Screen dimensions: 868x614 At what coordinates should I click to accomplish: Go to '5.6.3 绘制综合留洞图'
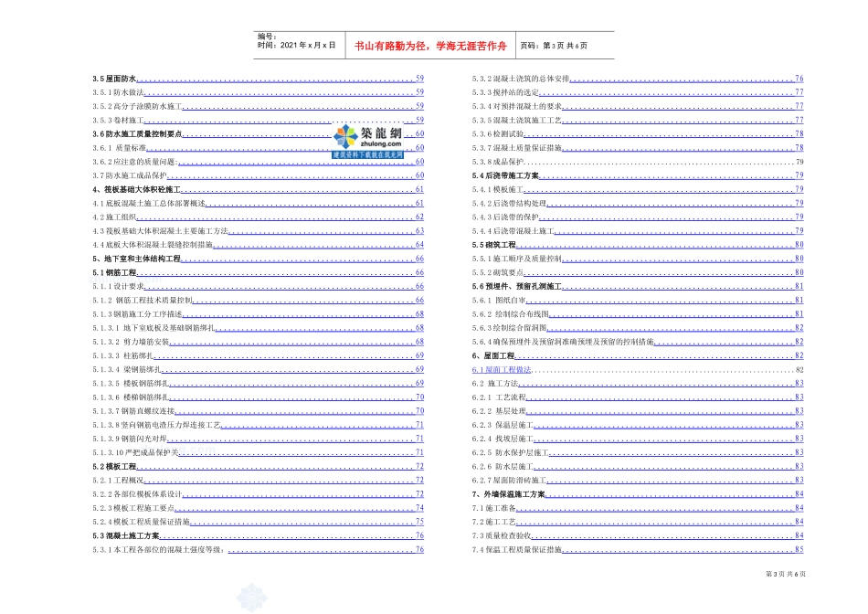638,328
